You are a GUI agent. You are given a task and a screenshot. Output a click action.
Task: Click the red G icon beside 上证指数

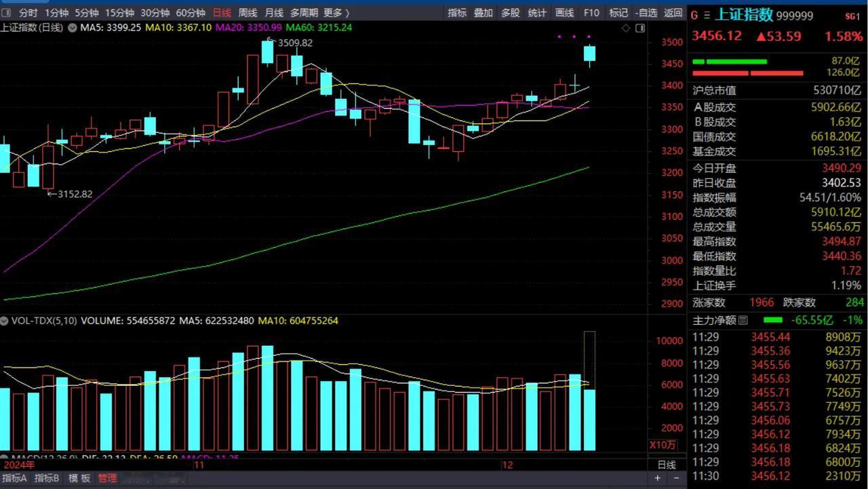(694, 15)
